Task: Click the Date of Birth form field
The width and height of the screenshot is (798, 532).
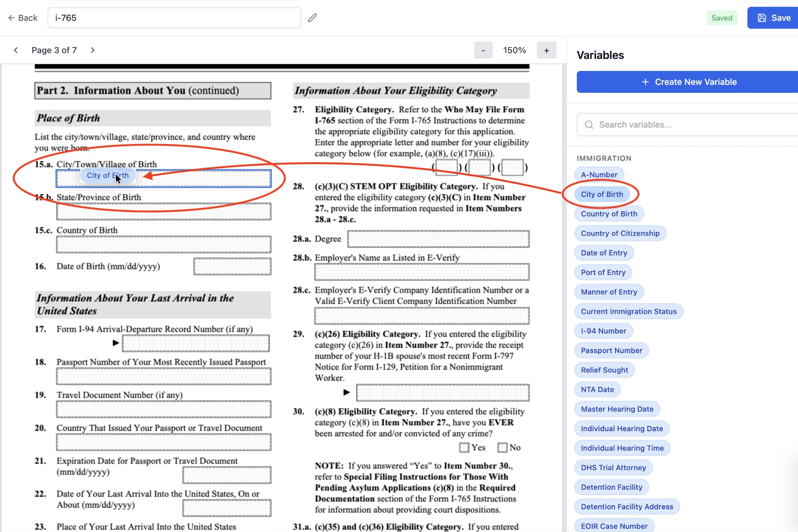Action: 232,266
